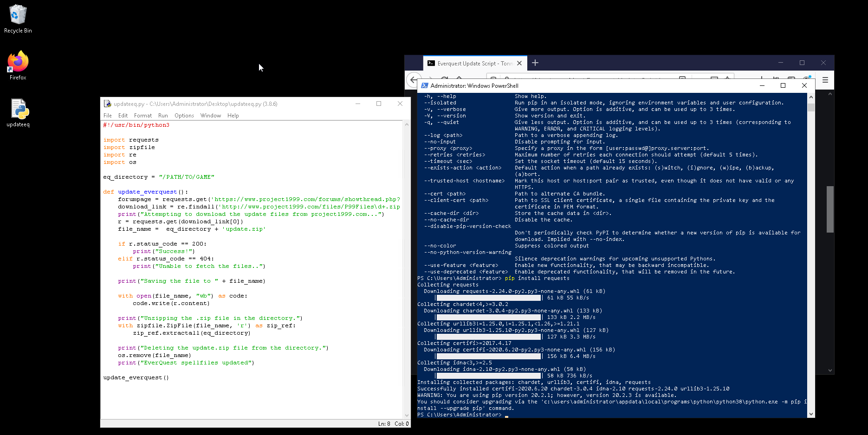
Task: Click the 'import os' line
Action: 120,162
